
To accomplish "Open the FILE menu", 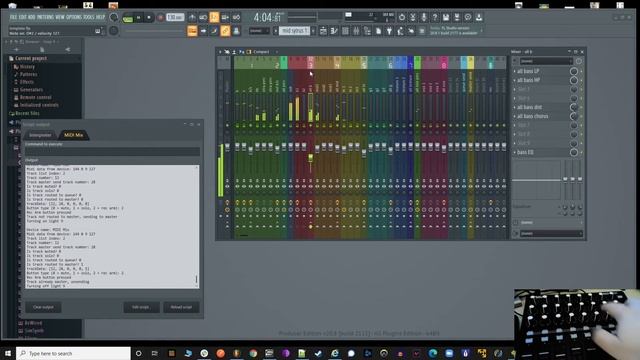I will 13,17.
